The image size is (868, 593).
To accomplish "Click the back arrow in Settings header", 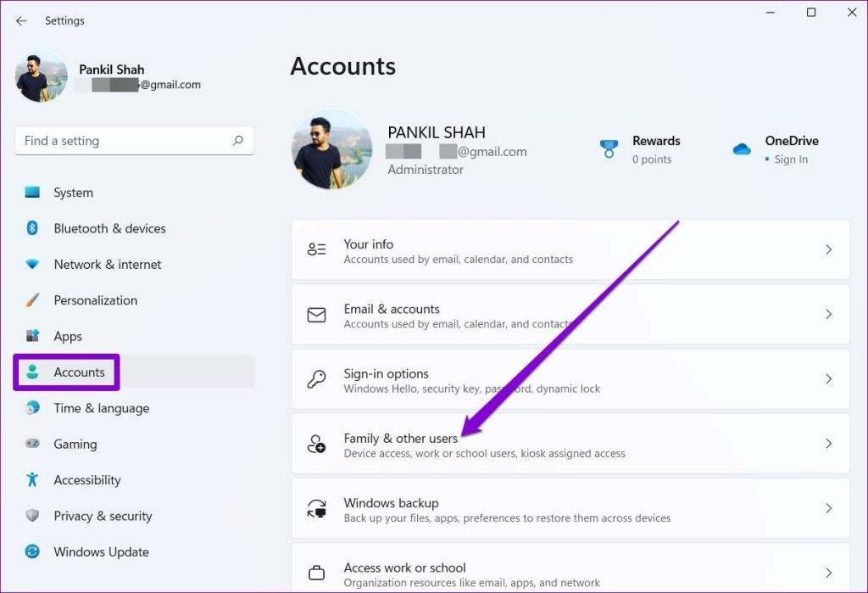I will click(21, 20).
